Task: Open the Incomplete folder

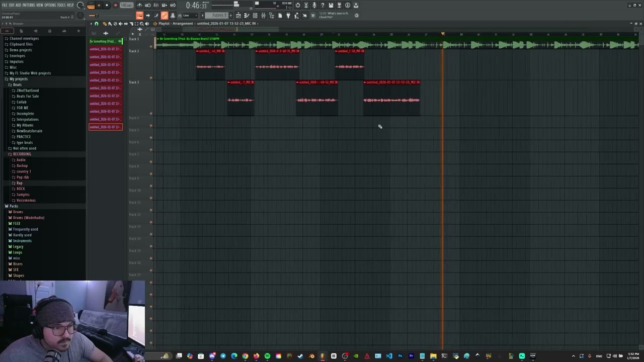Action: pos(25,114)
